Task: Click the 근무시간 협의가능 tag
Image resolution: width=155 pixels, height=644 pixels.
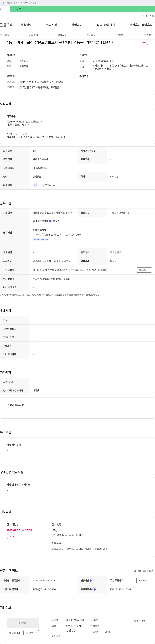Action: click(41, 240)
